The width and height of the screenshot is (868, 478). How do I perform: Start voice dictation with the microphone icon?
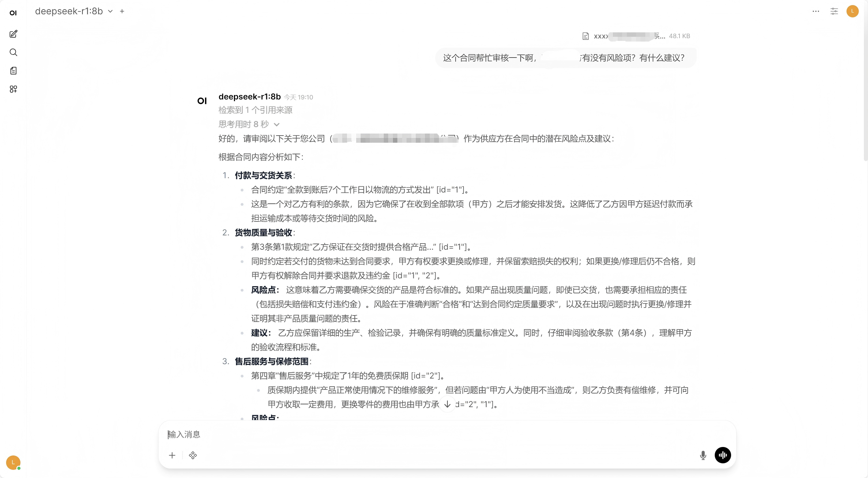coord(703,455)
